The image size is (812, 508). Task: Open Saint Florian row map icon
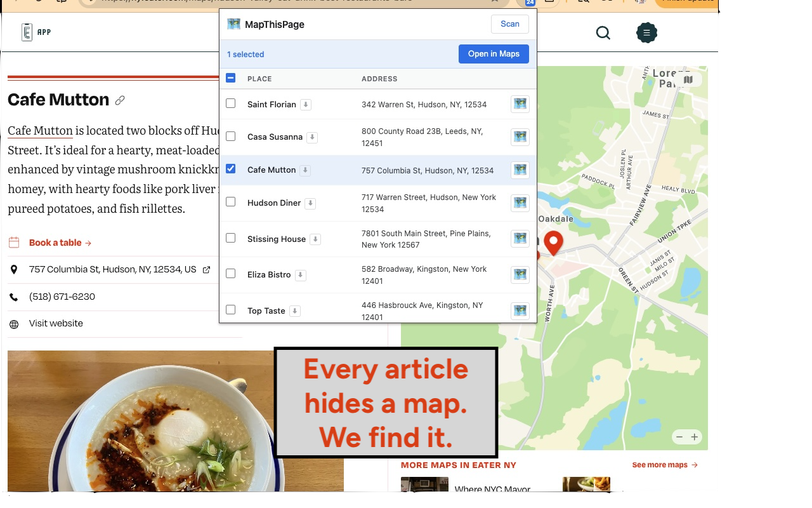click(520, 104)
